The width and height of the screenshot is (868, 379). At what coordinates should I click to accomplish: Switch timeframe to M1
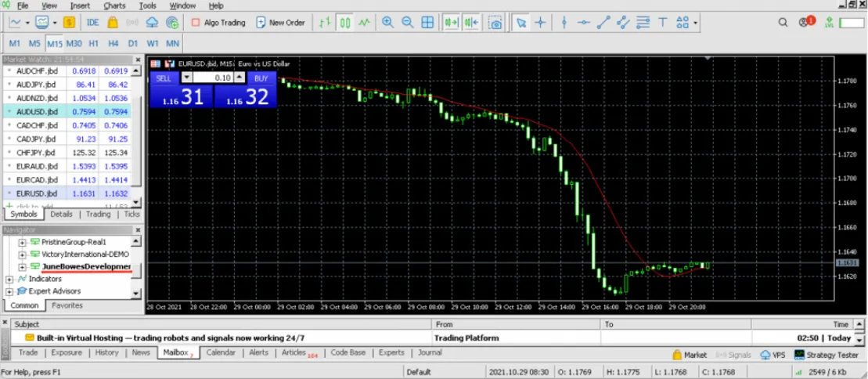point(15,43)
